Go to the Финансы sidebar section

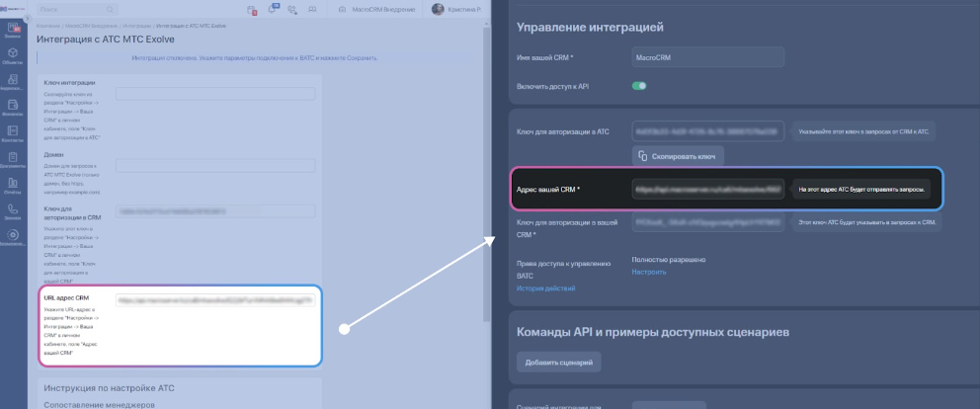tap(13, 107)
